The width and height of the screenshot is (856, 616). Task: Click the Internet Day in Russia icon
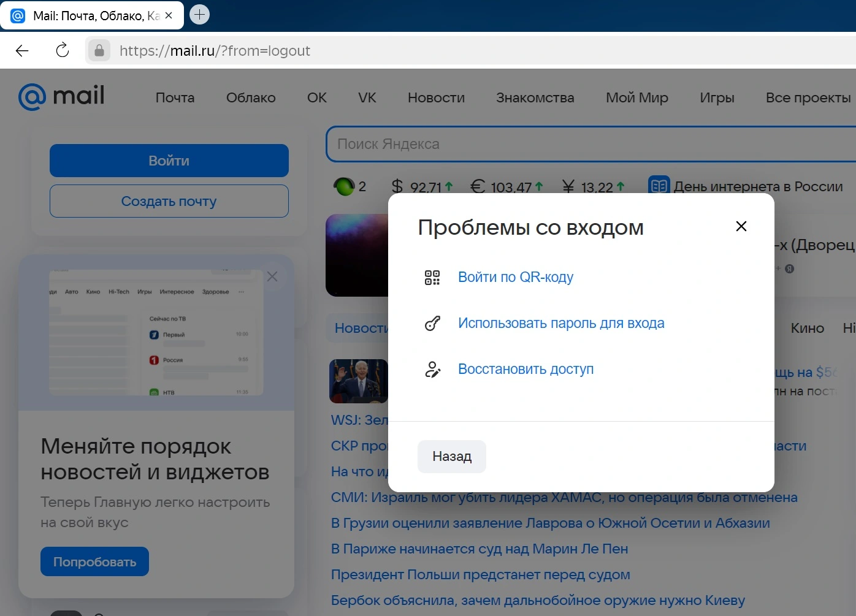click(x=659, y=186)
